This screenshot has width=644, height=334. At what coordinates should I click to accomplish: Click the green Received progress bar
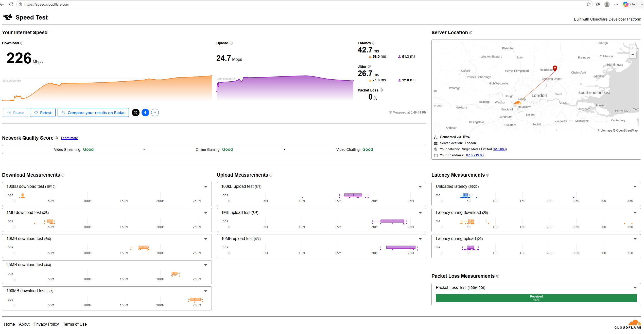coord(536,298)
